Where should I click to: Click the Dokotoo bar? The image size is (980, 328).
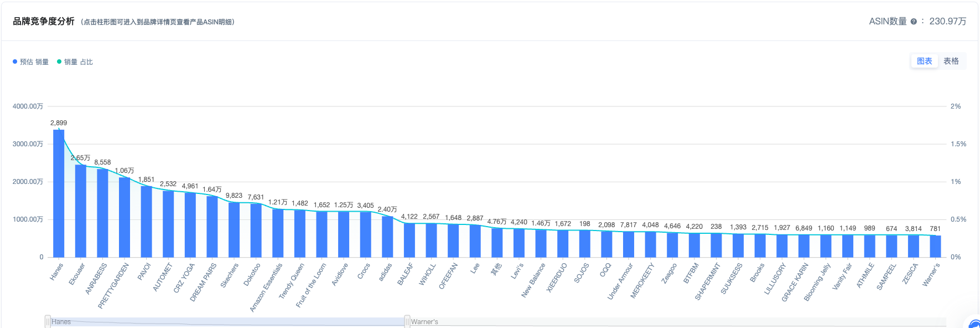256,230
